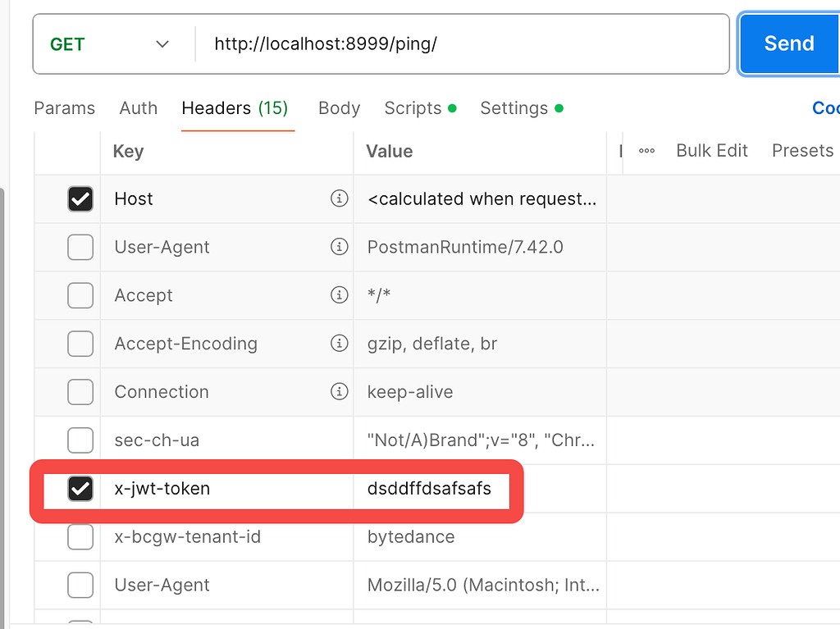Click the Connection header info icon

[x=339, y=392]
